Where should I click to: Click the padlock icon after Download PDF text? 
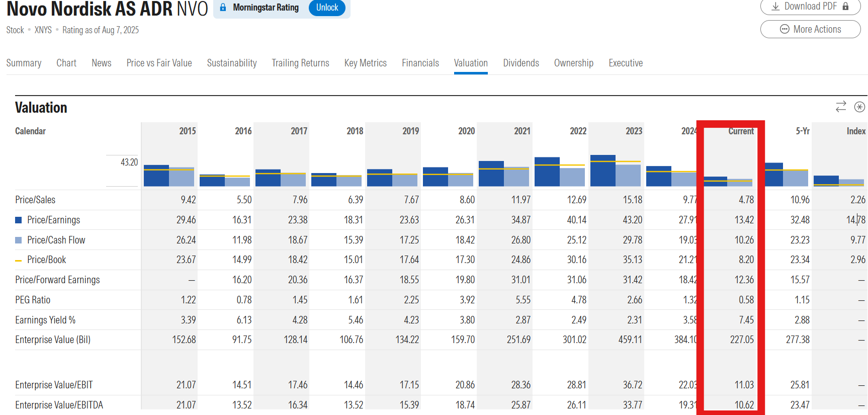click(x=845, y=7)
